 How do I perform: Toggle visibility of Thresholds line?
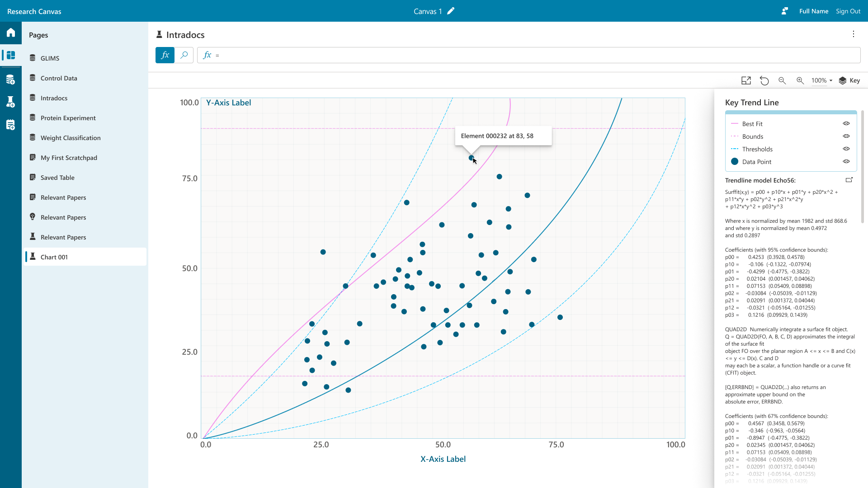[846, 149]
